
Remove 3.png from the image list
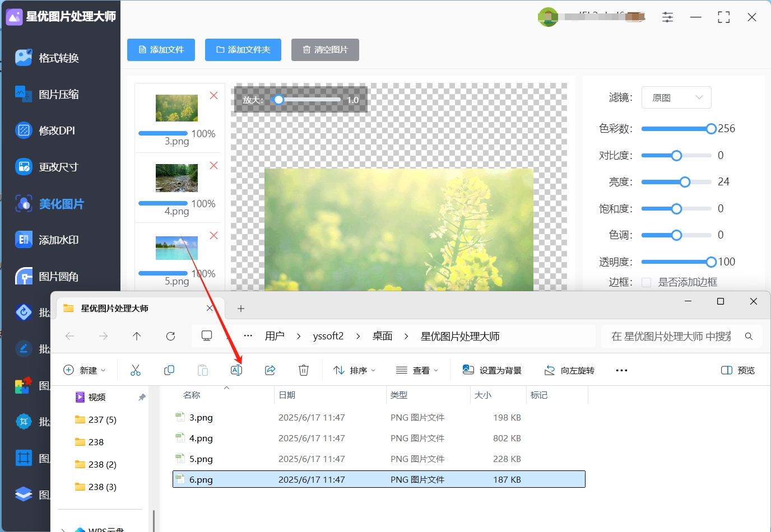pos(213,96)
